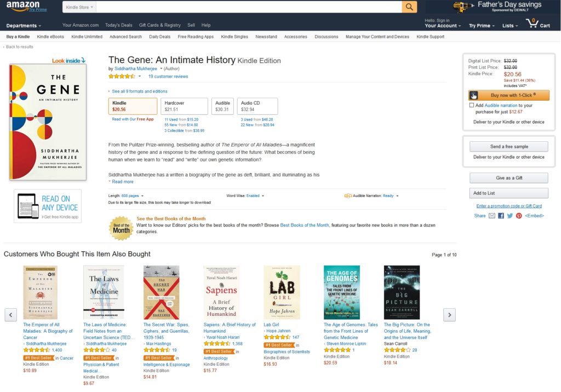Go to next carousel page arrow
The width and height of the screenshot is (561, 392).
[x=449, y=315]
